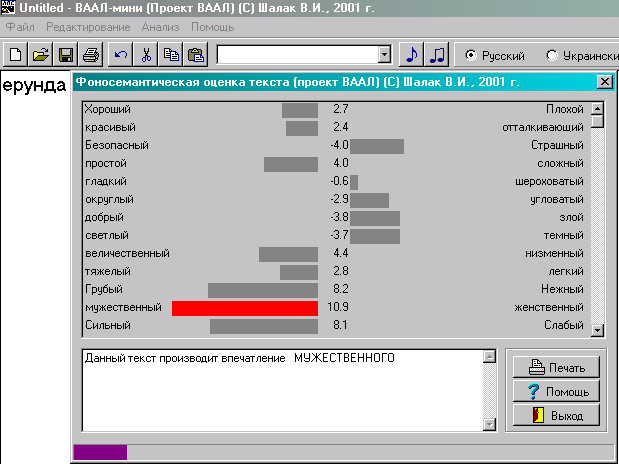
Task: Paste with the clipboard icon
Action: coord(196,54)
